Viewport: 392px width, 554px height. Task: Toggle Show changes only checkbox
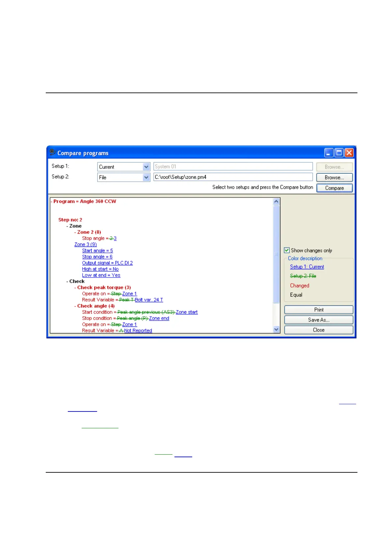pyautogui.click(x=287, y=250)
